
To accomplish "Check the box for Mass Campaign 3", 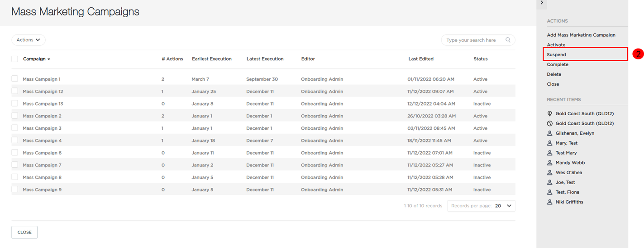I will (x=15, y=128).
